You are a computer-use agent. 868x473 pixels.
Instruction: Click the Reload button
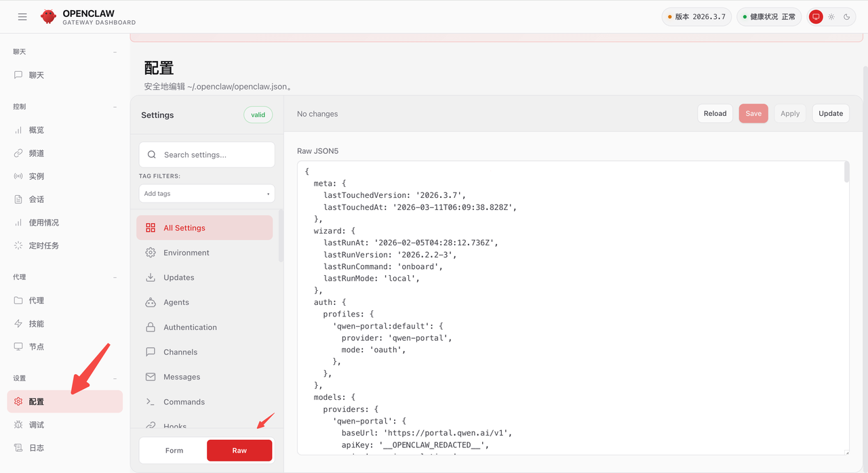[715, 114]
